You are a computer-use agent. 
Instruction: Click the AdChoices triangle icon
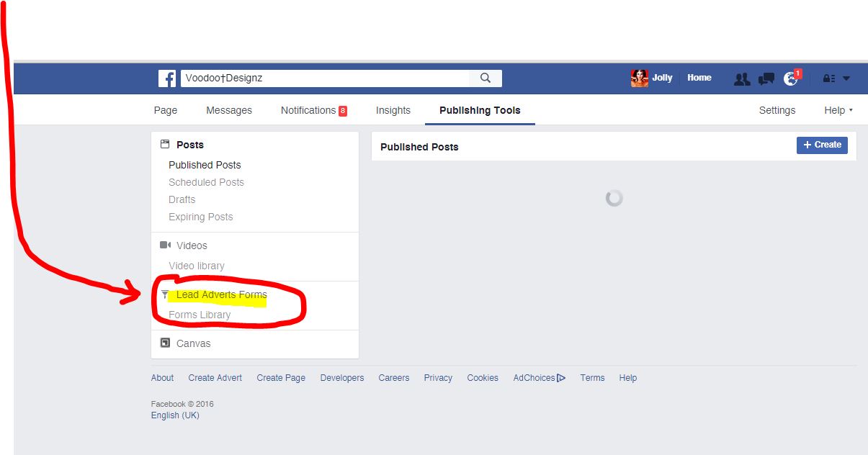[561, 378]
